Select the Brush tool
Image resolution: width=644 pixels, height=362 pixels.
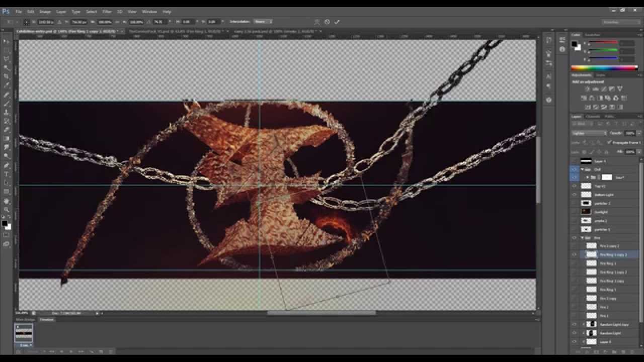[7, 104]
